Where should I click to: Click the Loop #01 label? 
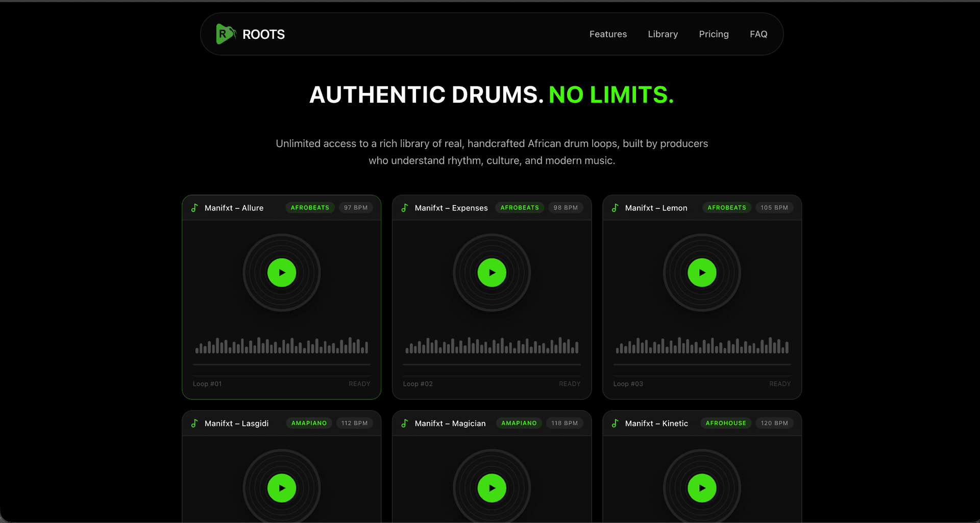207,384
